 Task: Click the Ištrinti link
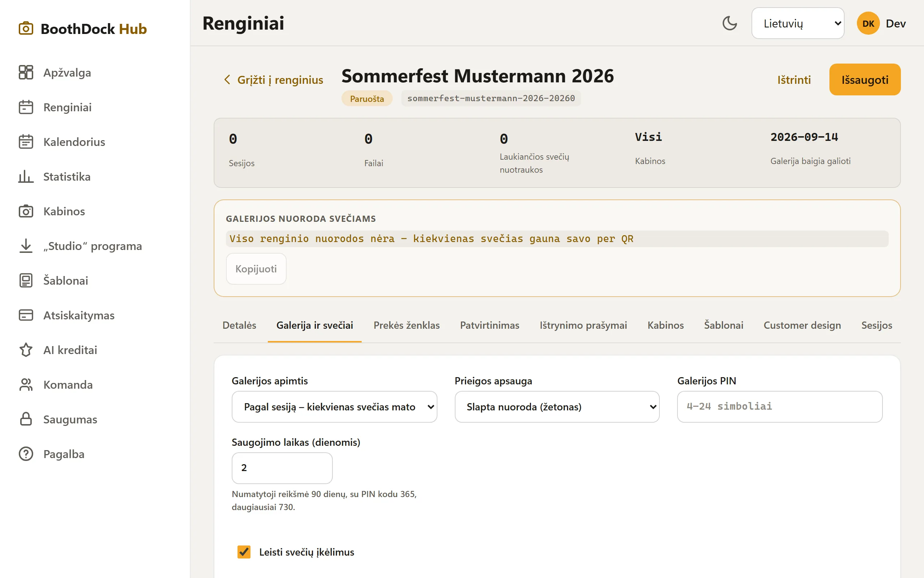[794, 79]
